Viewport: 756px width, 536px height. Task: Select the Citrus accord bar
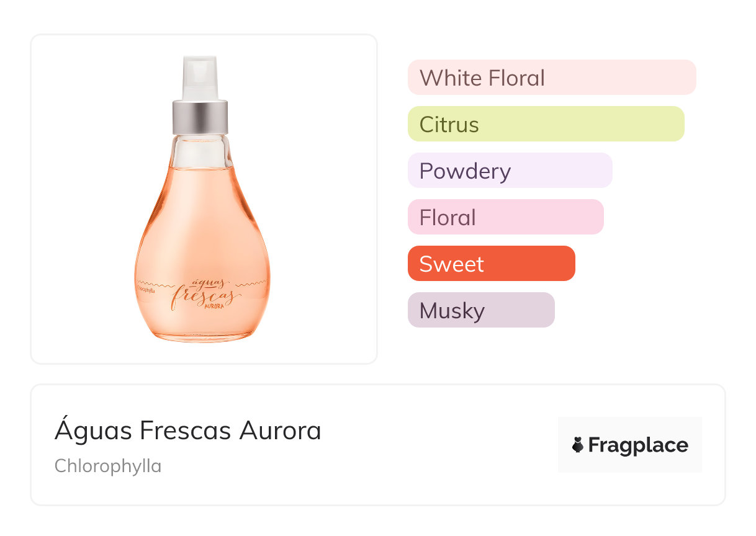pyautogui.click(x=546, y=124)
